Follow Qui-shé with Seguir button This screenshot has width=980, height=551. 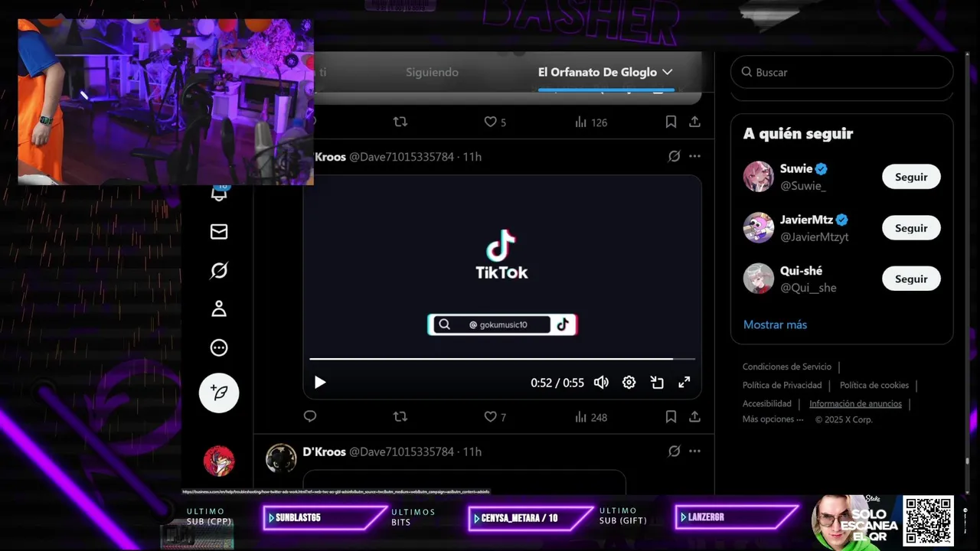[911, 279]
